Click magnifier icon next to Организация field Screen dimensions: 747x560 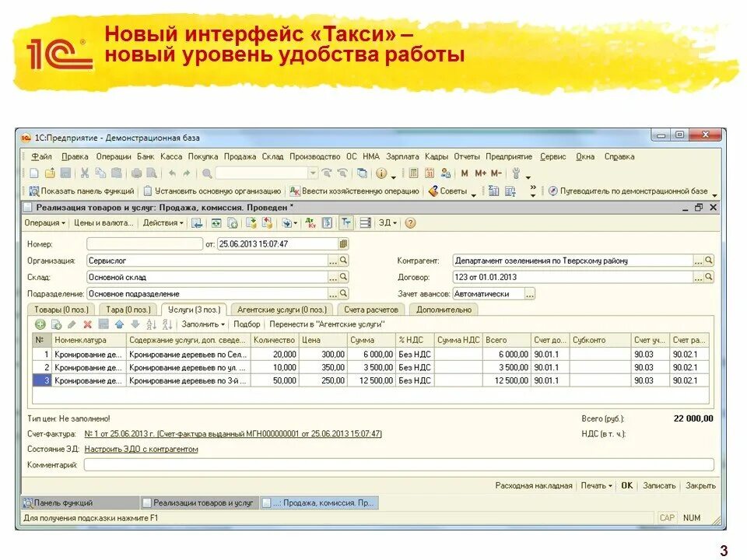click(x=343, y=261)
